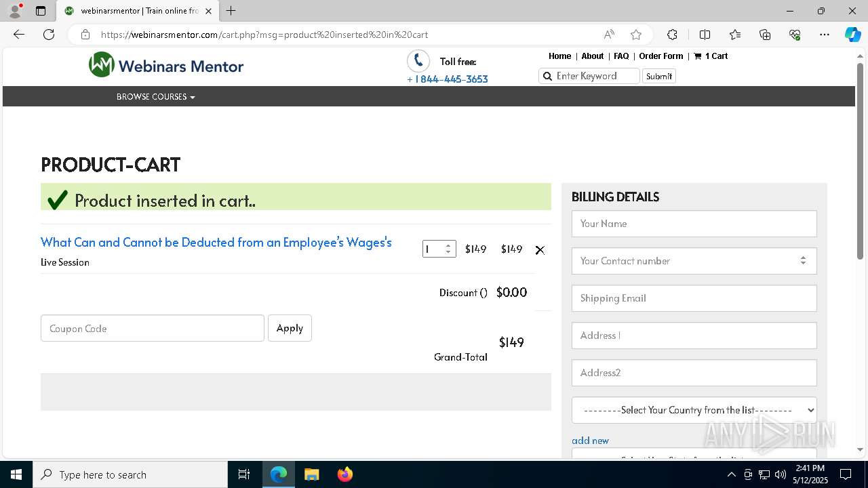Click the phone icon beside Toll free
Viewport: 868px width, 488px height.
click(x=418, y=61)
